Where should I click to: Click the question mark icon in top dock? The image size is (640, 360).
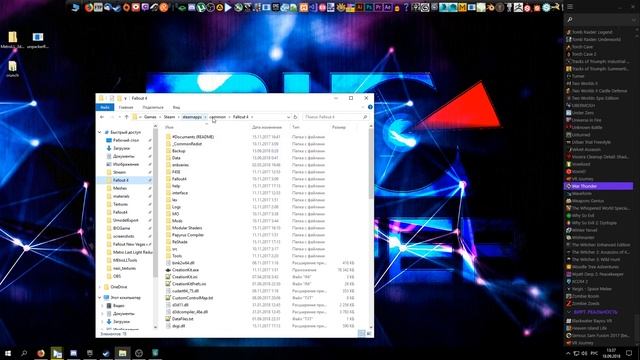[x=406, y=7]
